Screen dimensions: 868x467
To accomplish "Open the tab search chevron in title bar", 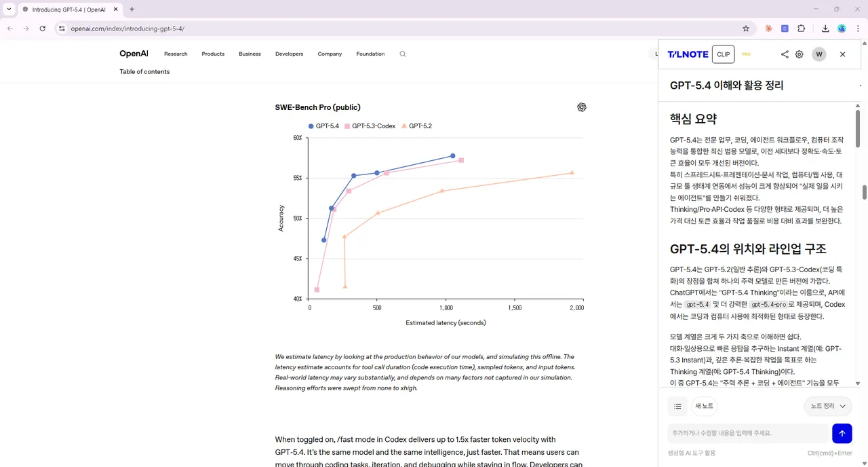I will (9, 10).
